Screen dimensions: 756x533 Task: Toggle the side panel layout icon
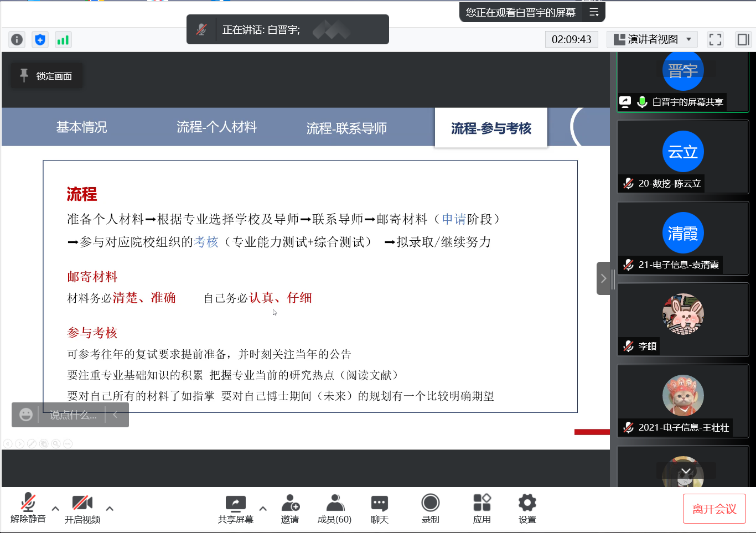pos(743,40)
